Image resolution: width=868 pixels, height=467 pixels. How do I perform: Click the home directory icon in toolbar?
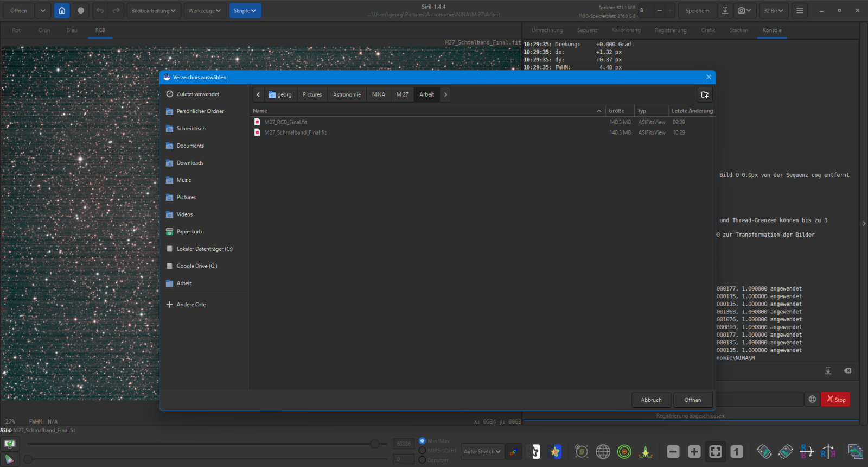click(x=62, y=11)
